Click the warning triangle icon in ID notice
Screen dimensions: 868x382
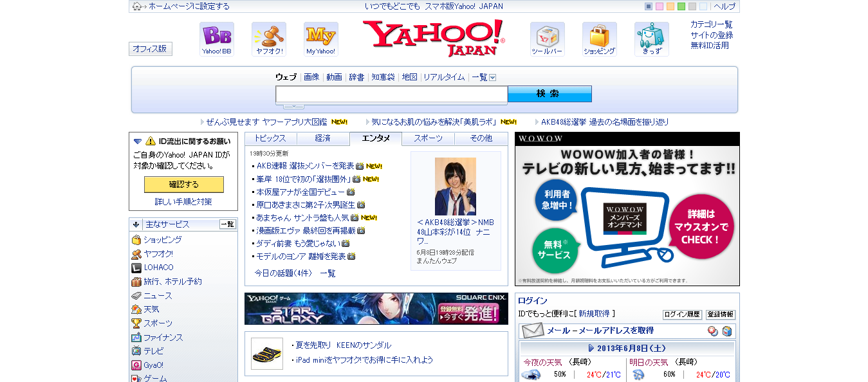151,141
